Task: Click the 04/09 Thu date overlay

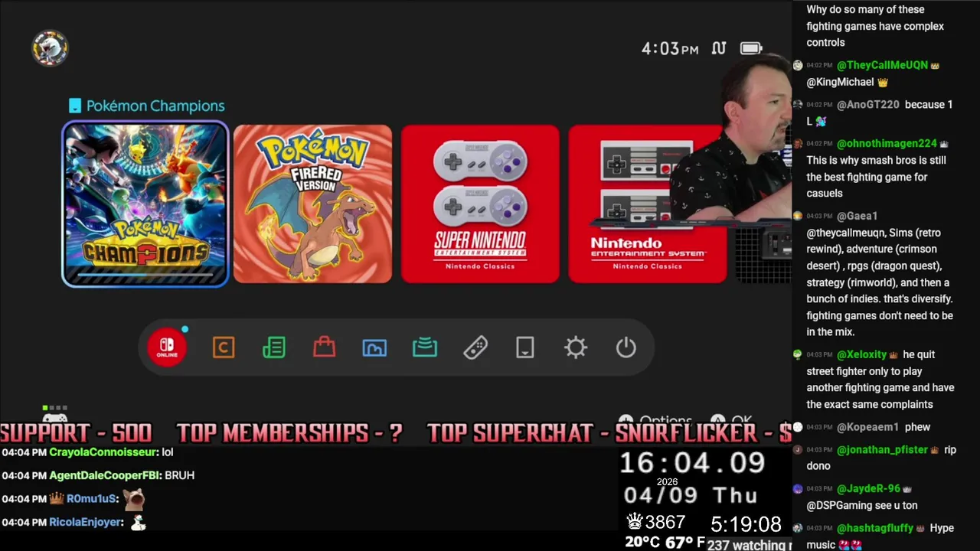Action: [x=691, y=496]
